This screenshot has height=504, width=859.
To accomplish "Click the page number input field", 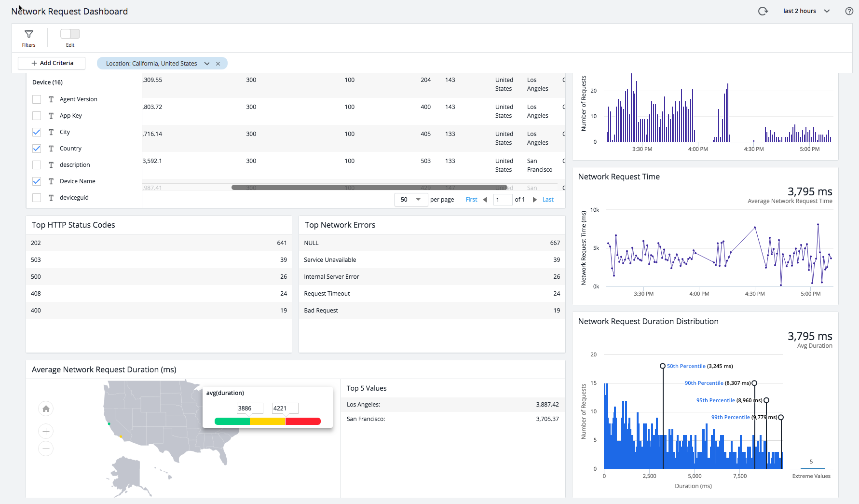I will pos(503,200).
